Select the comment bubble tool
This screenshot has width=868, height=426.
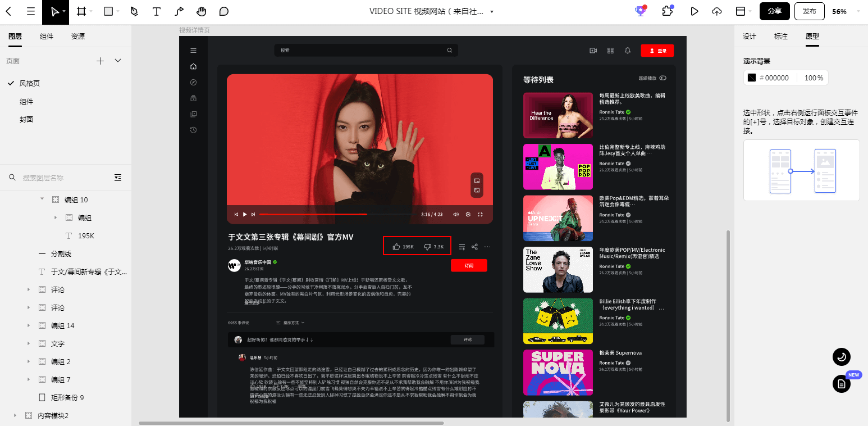(224, 11)
